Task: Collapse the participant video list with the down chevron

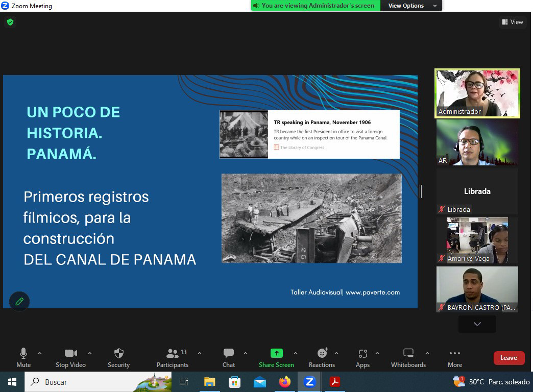Action: (x=477, y=324)
